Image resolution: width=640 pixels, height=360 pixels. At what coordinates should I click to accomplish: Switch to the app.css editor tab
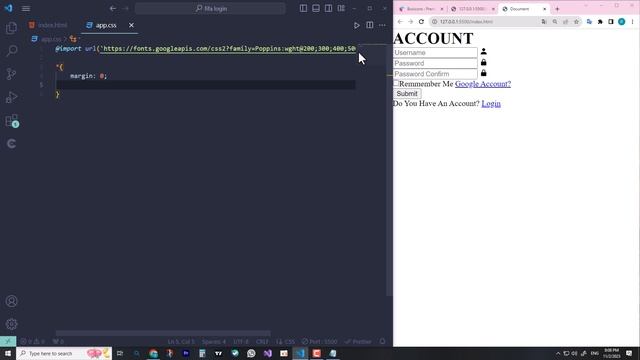[106, 25]
